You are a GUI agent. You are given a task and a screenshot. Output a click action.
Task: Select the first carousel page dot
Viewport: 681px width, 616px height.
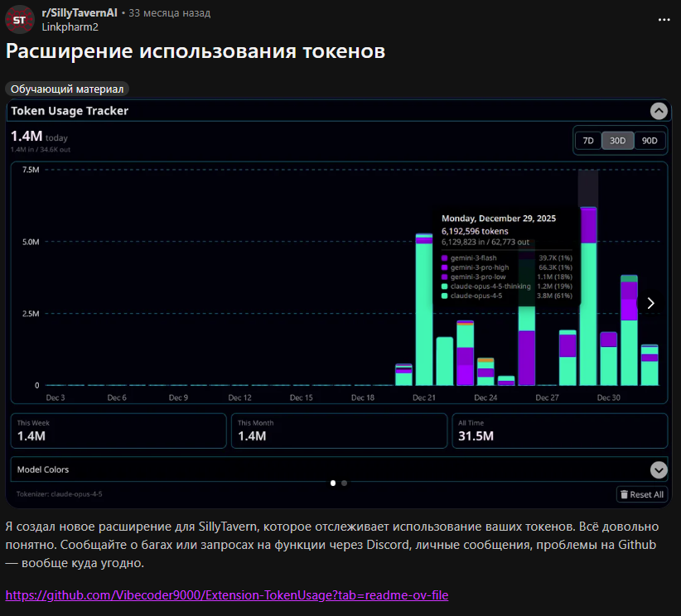coord(333,482)
